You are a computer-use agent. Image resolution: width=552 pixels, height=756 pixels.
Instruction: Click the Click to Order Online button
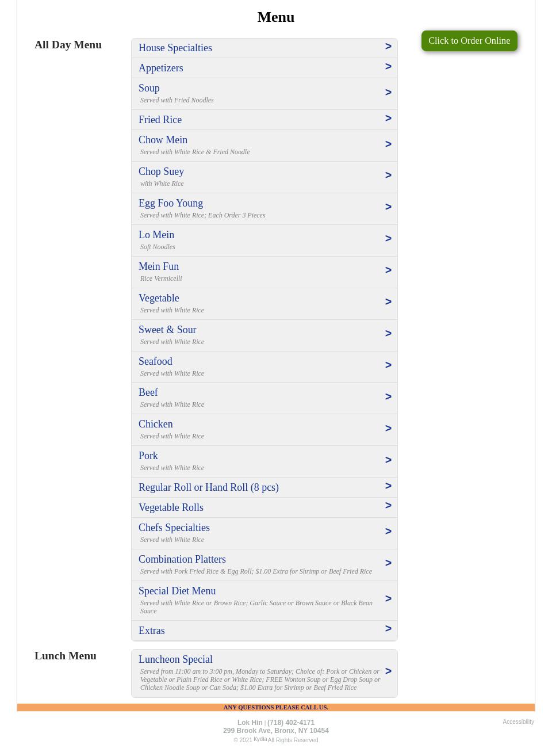[x=469, y=41]
